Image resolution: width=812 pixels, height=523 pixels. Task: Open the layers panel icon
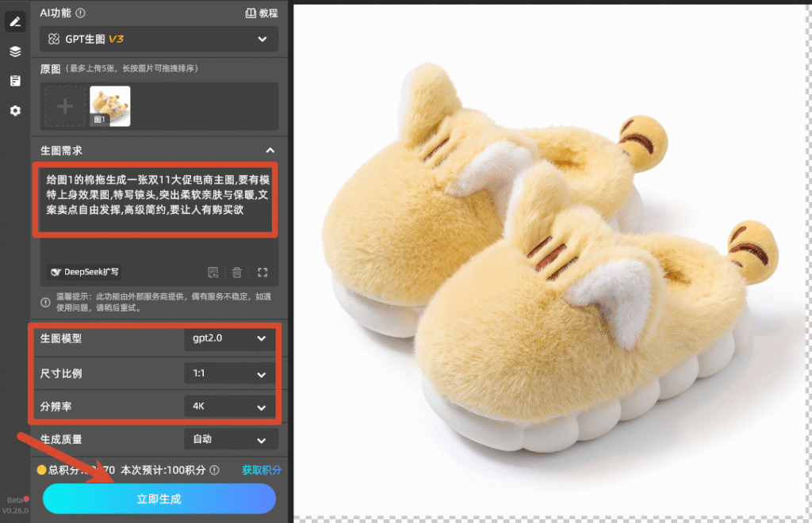tap(15, 52)
